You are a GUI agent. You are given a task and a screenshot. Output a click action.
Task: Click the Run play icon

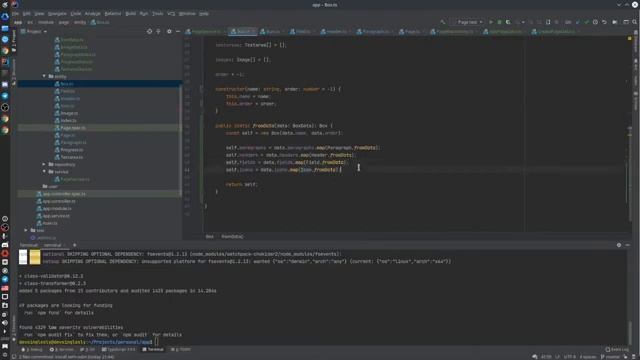(491, 22)
